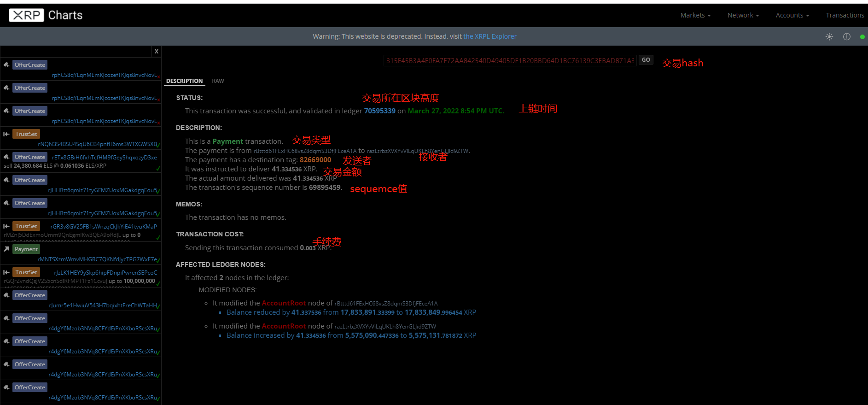Click the trust icon beside rJzLK1HEY9ySkp6hipFDnpiPwrenSEPcoC
Viewport: 868px width, 405px height.
(x=6, y=272)
